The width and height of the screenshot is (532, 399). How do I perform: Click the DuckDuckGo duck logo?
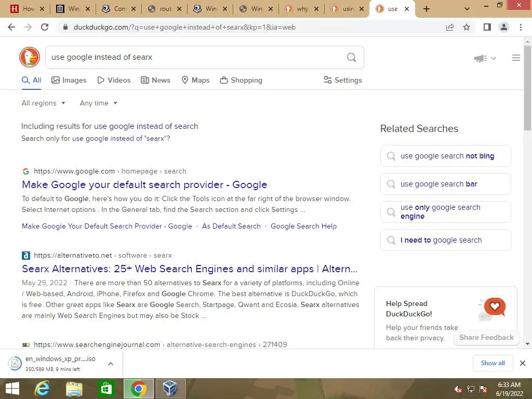[30, 57]
